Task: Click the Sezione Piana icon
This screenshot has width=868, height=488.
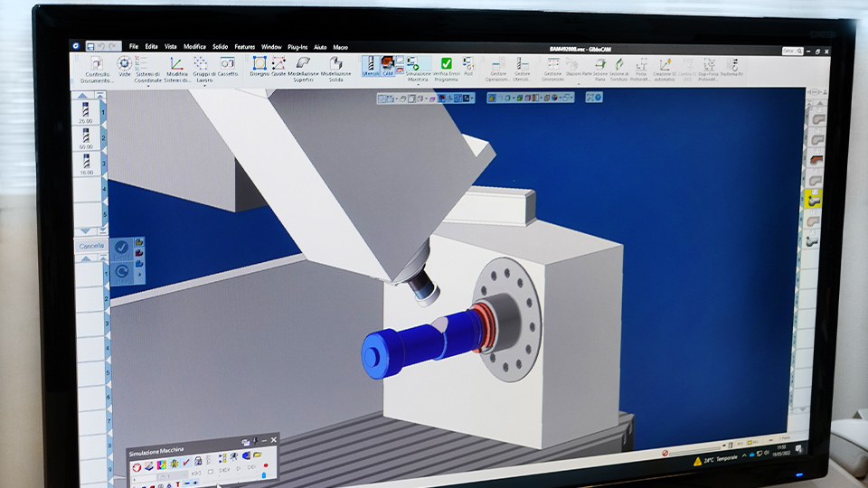Action: [x=599, y=68]
